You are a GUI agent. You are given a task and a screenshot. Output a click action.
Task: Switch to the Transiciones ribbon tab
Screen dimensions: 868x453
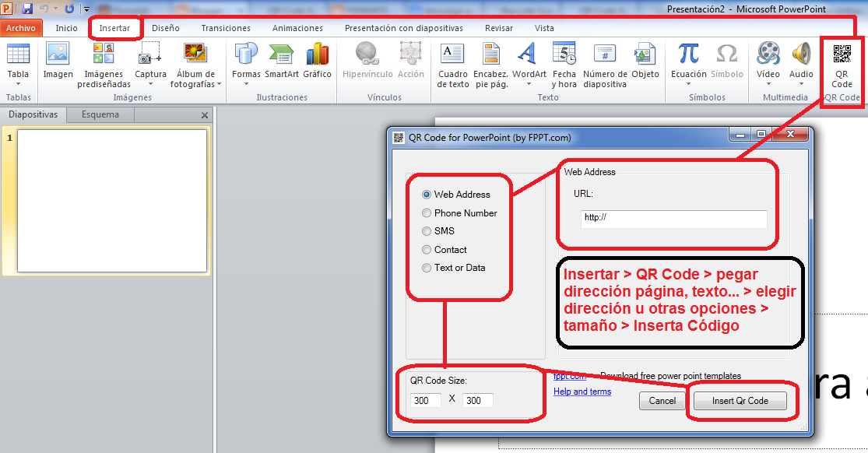coord(225,27)
